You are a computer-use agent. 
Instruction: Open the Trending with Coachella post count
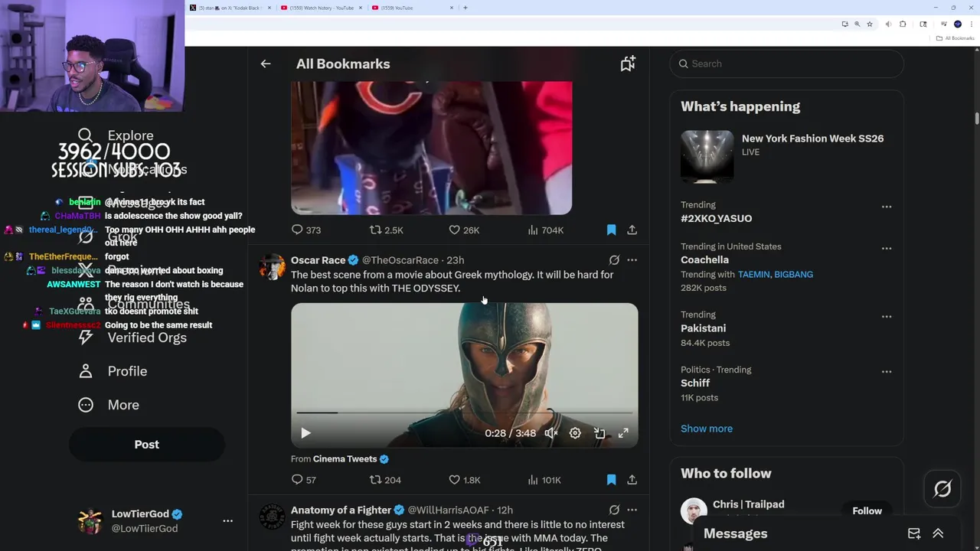704,288
